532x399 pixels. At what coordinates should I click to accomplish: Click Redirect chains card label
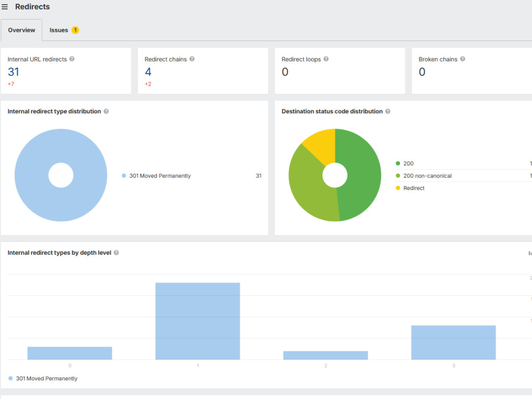[x=165, y=59]
